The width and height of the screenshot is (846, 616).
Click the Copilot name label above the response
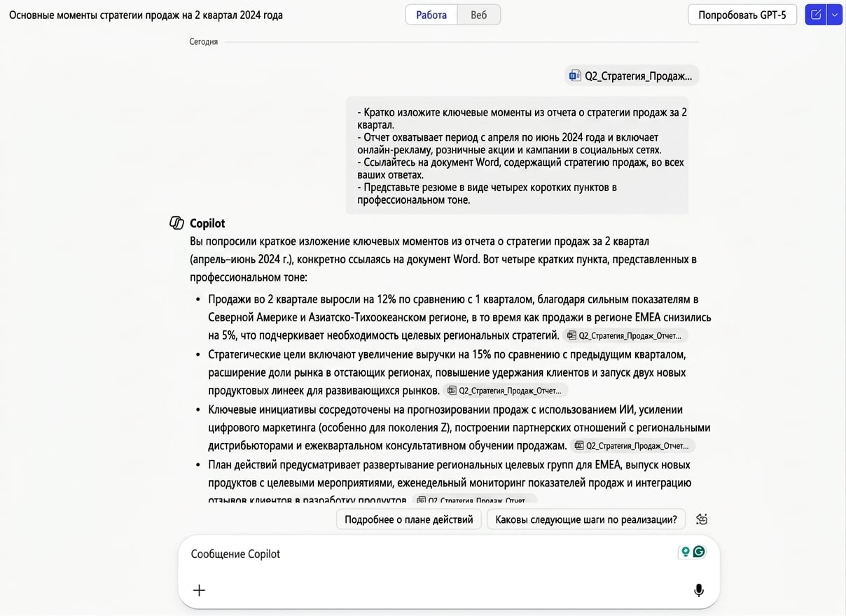(207, 223)
